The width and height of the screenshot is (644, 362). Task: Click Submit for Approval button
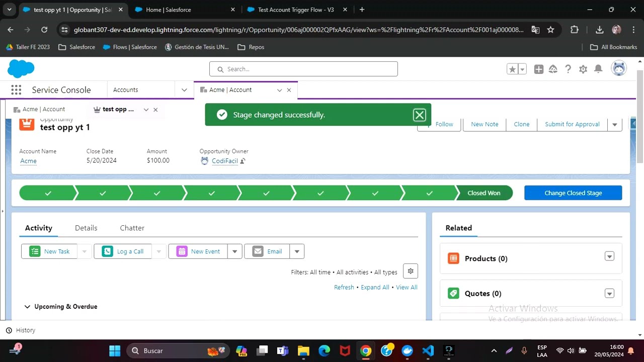572,124
